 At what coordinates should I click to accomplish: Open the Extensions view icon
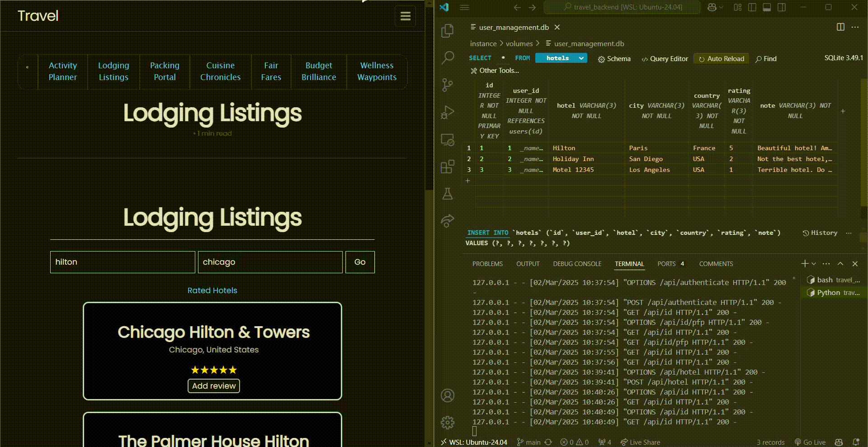447,166
